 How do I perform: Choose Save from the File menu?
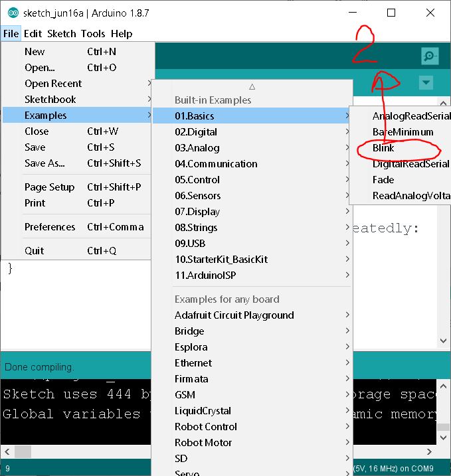point(77,147)
